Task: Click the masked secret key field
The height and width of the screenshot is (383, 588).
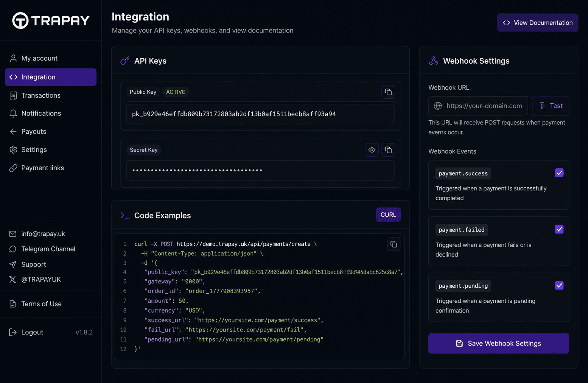Action: coord(261,170)
